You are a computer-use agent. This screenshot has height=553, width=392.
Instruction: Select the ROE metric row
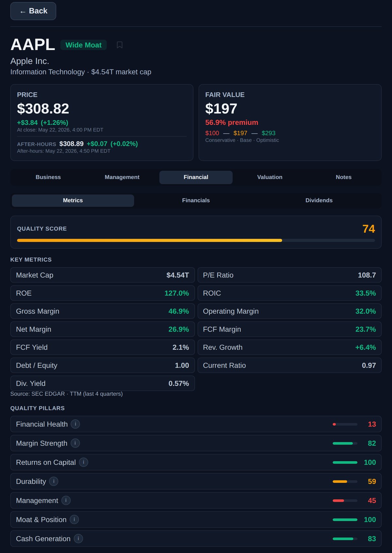pos(103,293)
